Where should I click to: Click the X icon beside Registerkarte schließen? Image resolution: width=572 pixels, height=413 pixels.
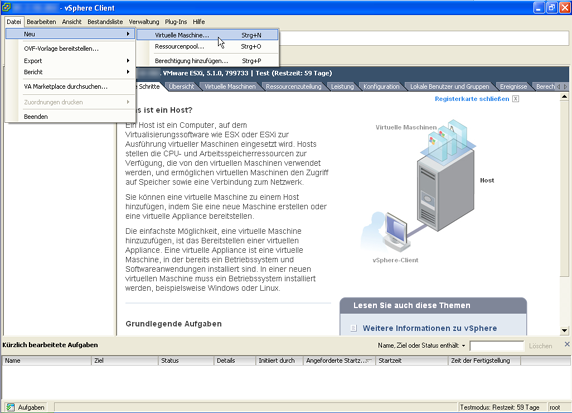point(515,99)
